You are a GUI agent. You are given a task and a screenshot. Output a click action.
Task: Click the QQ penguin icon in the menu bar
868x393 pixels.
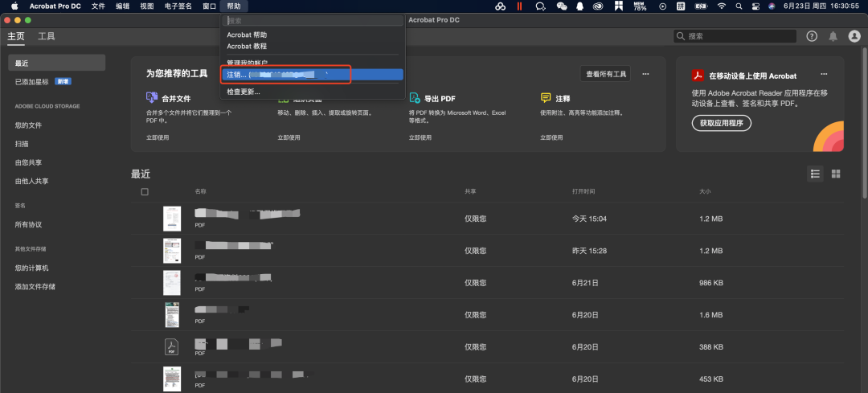pos(579,6)
